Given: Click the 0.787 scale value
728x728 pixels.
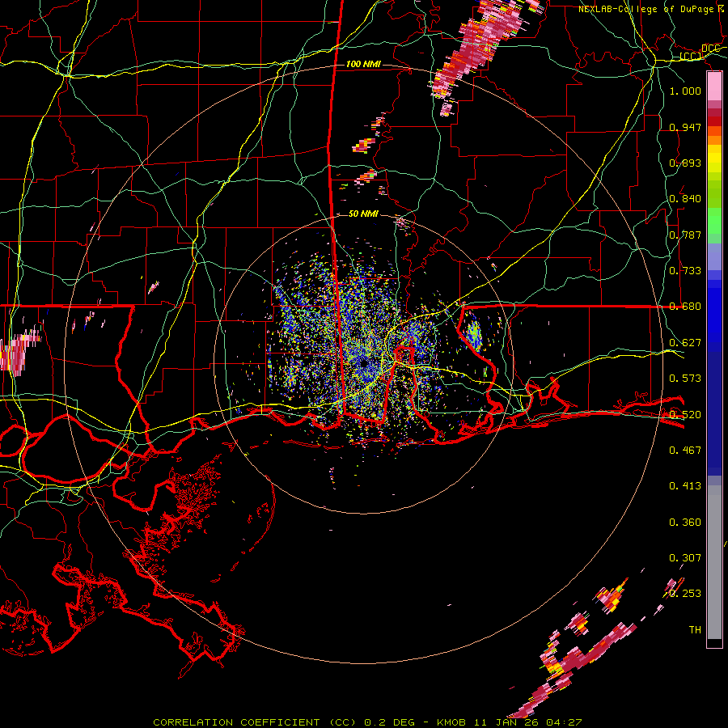Looking at the screenshot, I should pos(685,235).
